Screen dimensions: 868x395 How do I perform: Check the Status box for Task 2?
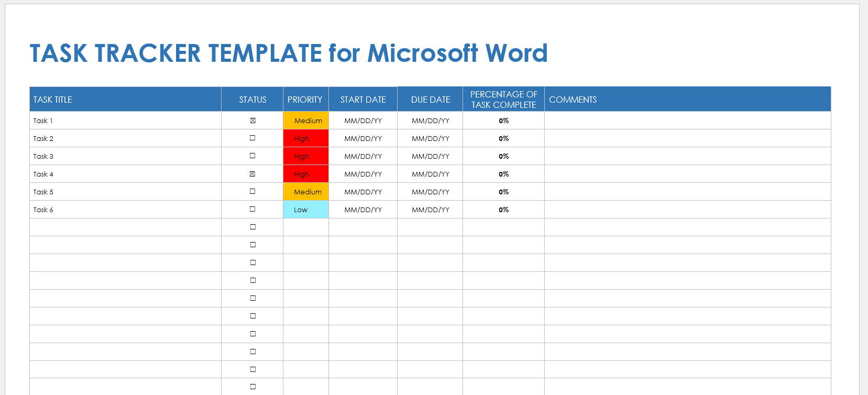pos(252,138)
